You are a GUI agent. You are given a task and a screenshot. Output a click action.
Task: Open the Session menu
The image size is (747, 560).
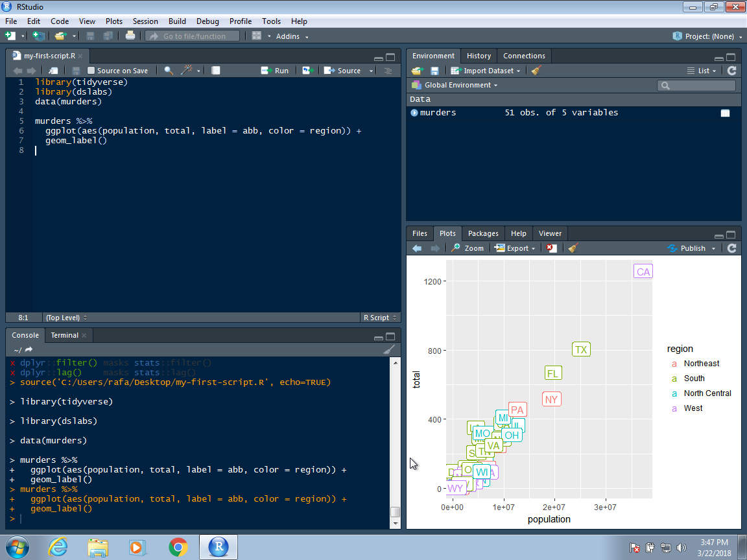tap(145, 21)
